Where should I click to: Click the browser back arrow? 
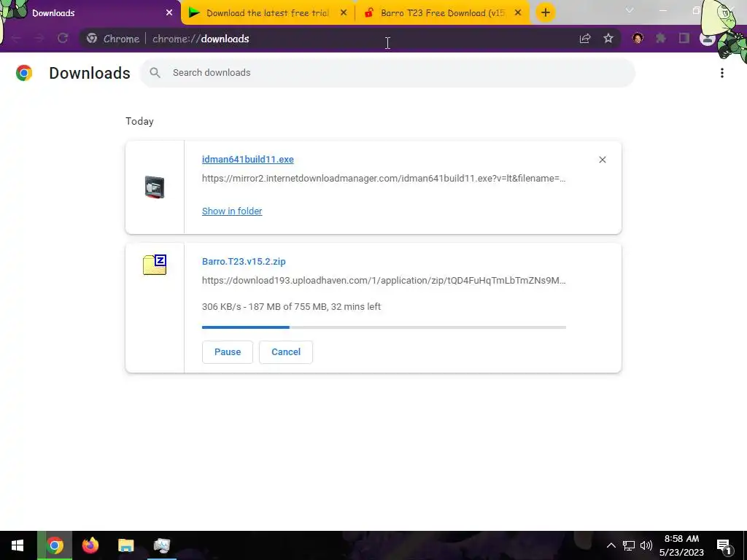coord(16,39)
